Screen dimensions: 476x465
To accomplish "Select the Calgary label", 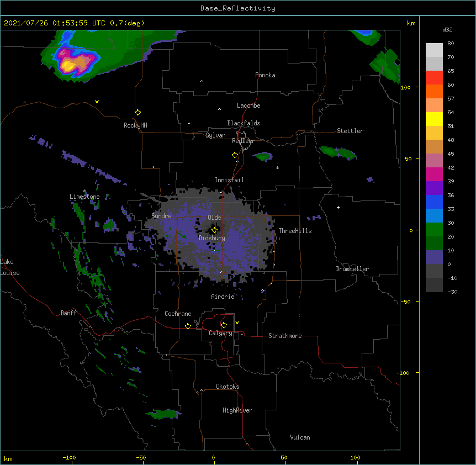I will coord(220,333).
